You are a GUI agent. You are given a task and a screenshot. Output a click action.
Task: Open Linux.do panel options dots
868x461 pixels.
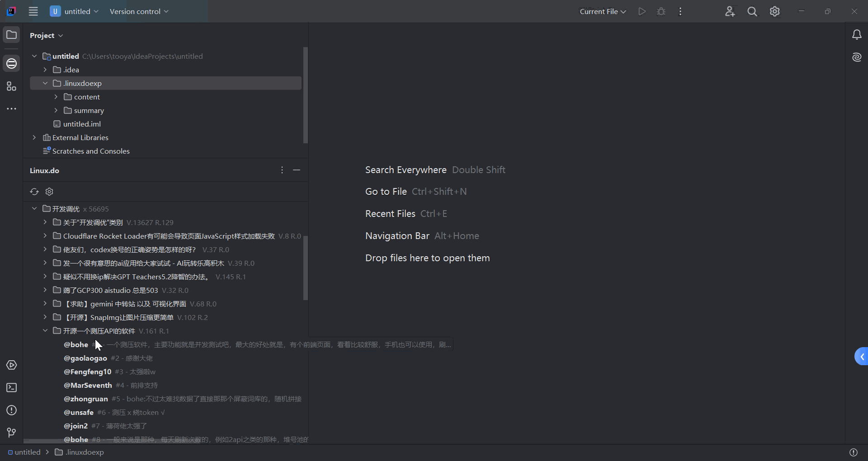pyautogui.click(x=282, y=170)
